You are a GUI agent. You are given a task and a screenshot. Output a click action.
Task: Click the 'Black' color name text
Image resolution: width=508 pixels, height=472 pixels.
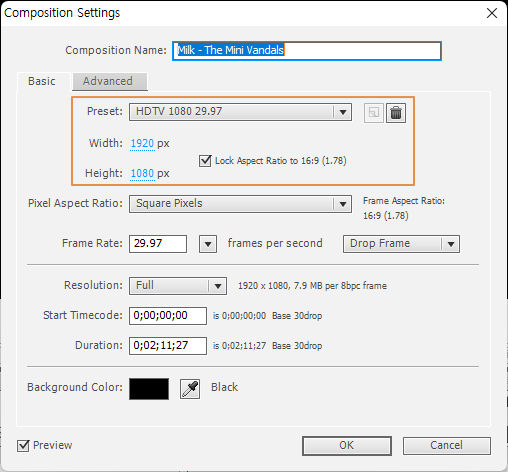[x=224, y=387]
